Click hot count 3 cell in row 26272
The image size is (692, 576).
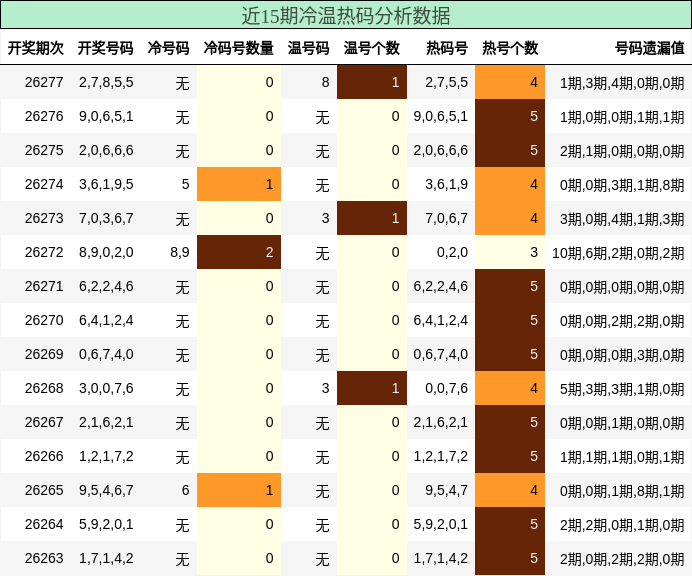pos(510,252)
